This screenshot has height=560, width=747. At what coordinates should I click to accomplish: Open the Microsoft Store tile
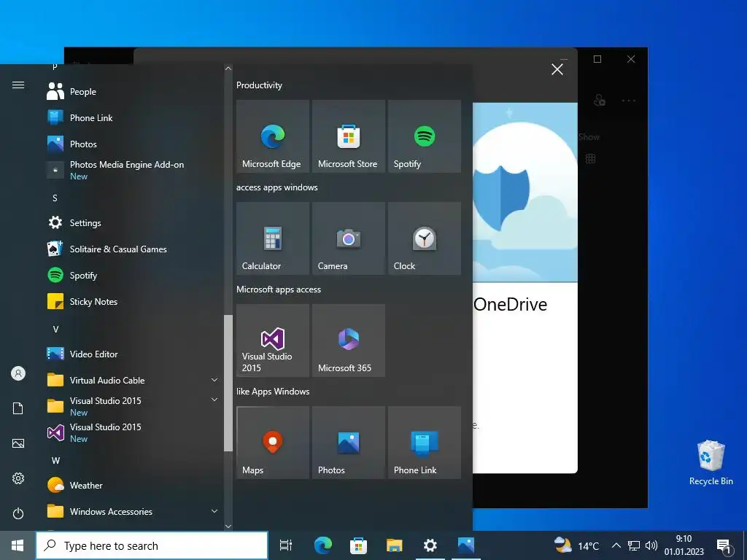pos(348,136)
